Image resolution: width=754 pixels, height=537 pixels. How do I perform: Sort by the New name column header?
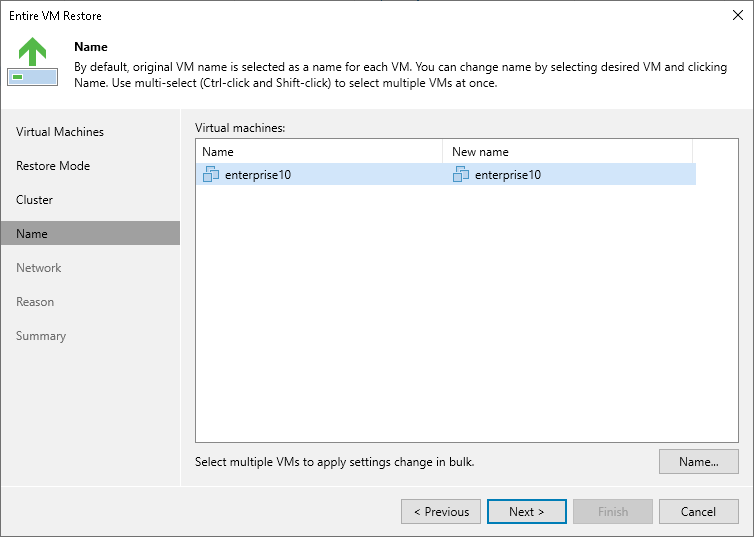click(567, 151)
